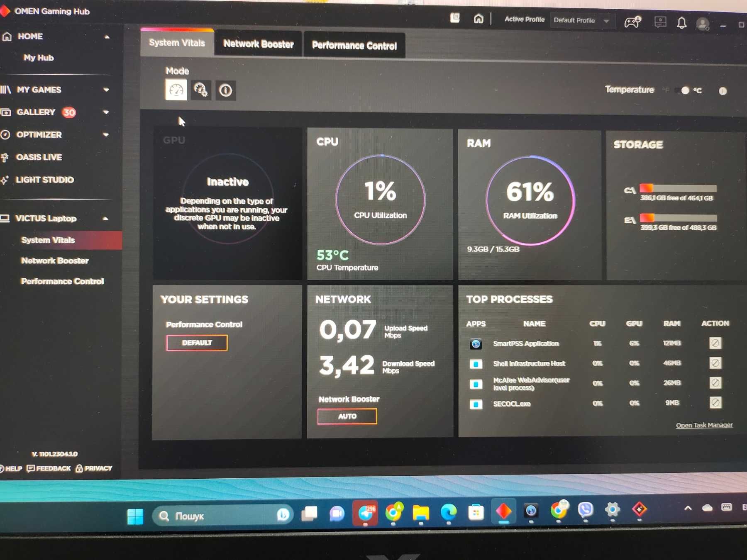747x560 pixels.
Task: Click the SmartPSS Application app icon
Action: [x=476, y=343]
